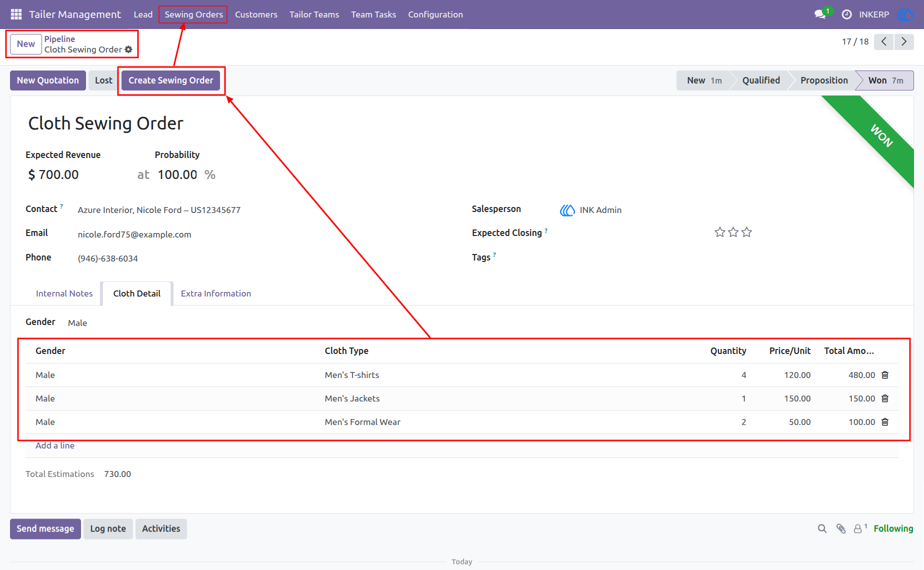Open the Tailor Teams menu
Screen dimensions: 924x570
(x=314, y=14)
